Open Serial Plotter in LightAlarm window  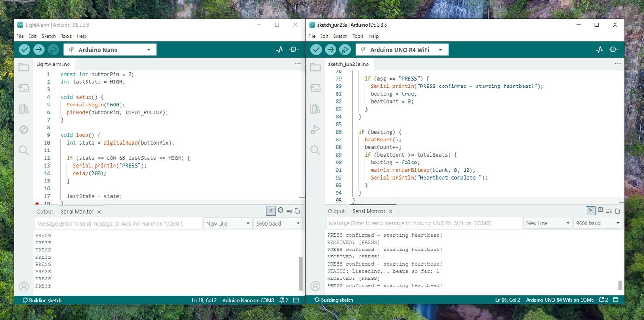click(280, 50)
